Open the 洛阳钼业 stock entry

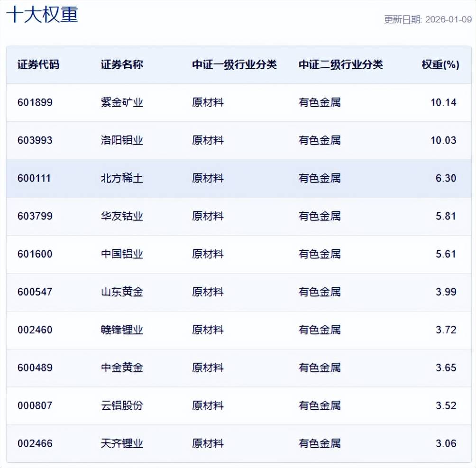click(x=122, y=140)
